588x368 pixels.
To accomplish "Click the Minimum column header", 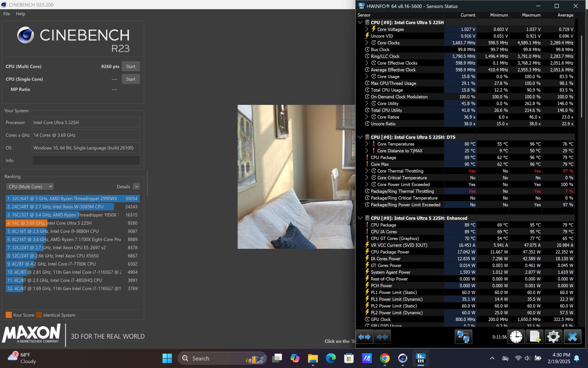I will 493,15.
